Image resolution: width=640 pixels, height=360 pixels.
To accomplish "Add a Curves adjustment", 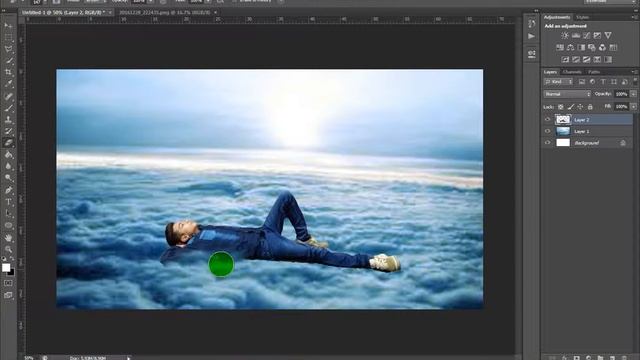I will 587,36.
